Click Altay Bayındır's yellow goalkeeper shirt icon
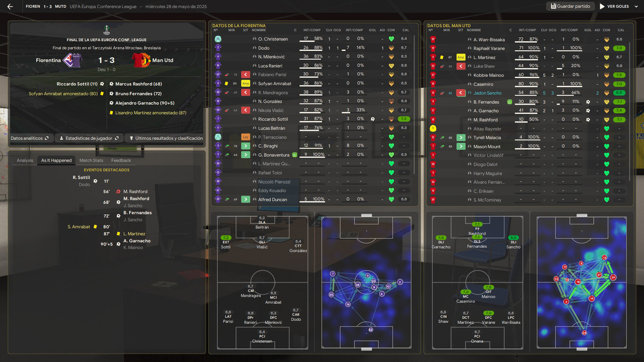The image size is (644, 362). [x=433, y=128]
